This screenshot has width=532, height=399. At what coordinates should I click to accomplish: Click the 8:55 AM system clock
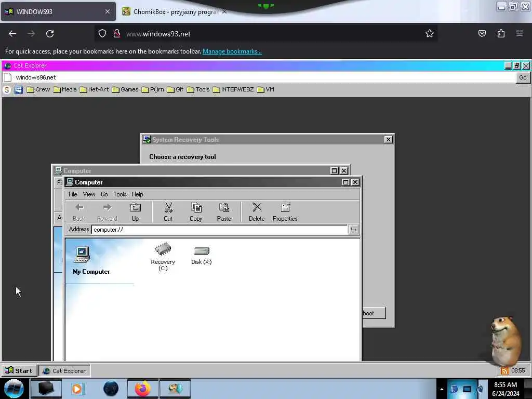coord(506,385)
